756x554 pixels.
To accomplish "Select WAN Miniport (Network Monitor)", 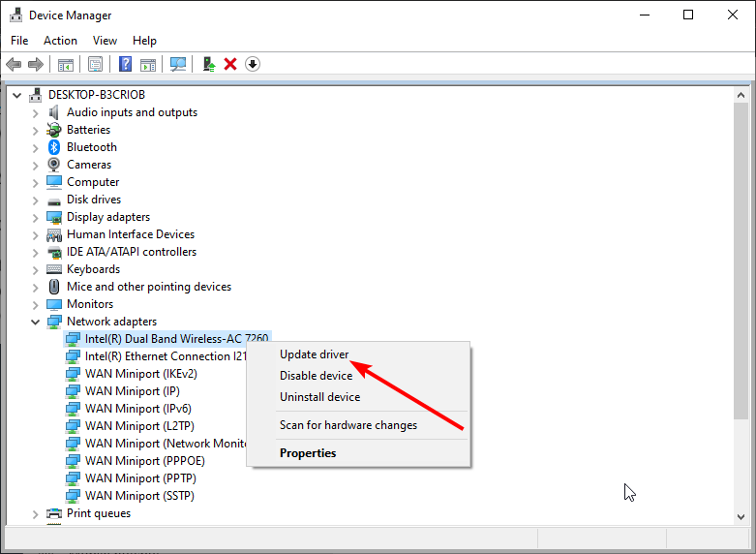I will (166, 444).
